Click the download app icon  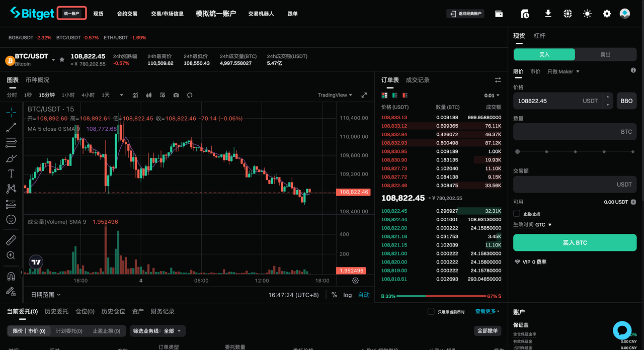coord(548,14)
